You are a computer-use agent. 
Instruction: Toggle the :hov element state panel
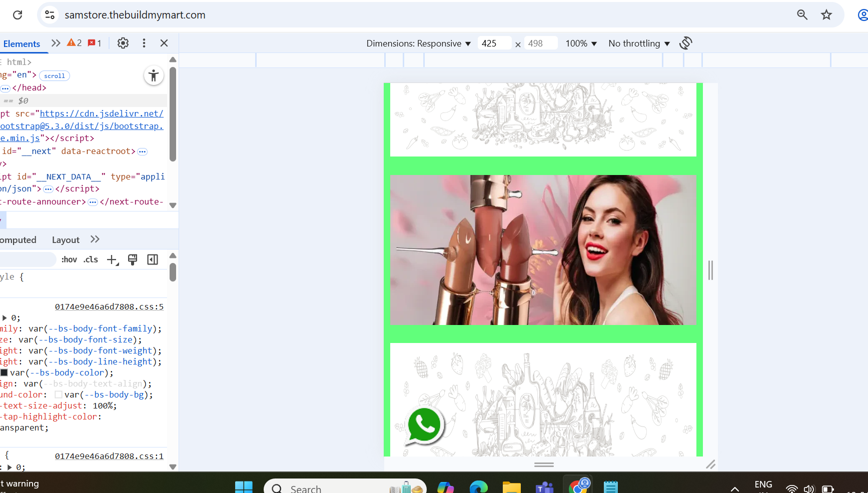click(69, 259)
